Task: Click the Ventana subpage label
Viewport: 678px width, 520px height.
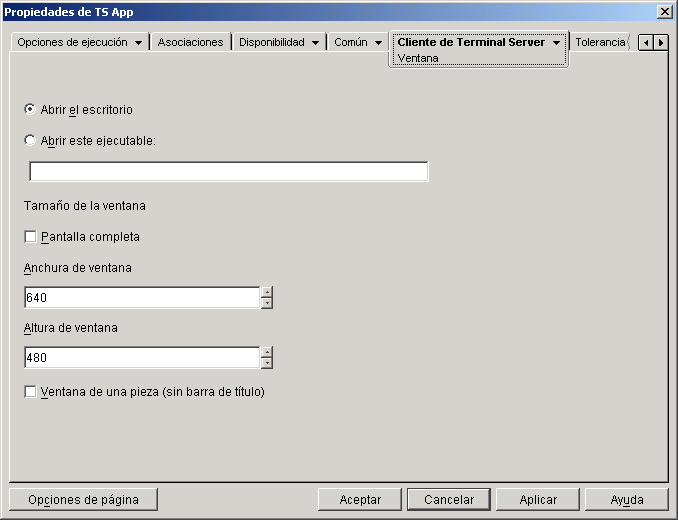Action: tap(418, 58)
